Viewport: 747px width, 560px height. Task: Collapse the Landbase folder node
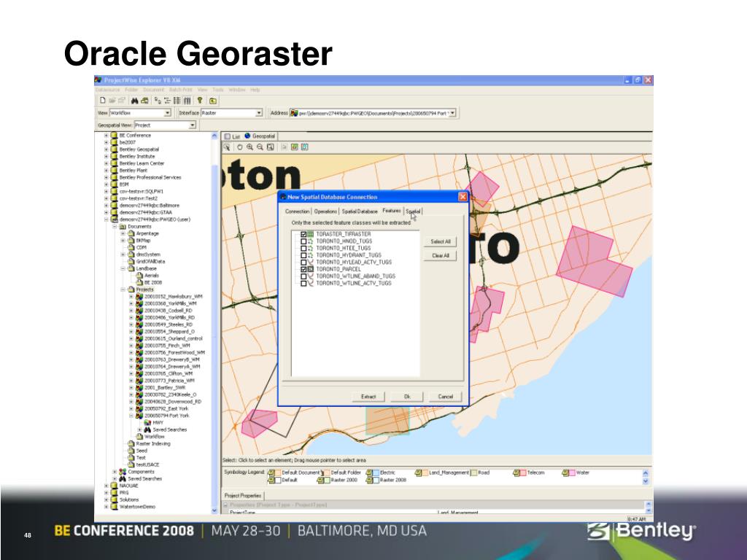[x=123, y=268]
